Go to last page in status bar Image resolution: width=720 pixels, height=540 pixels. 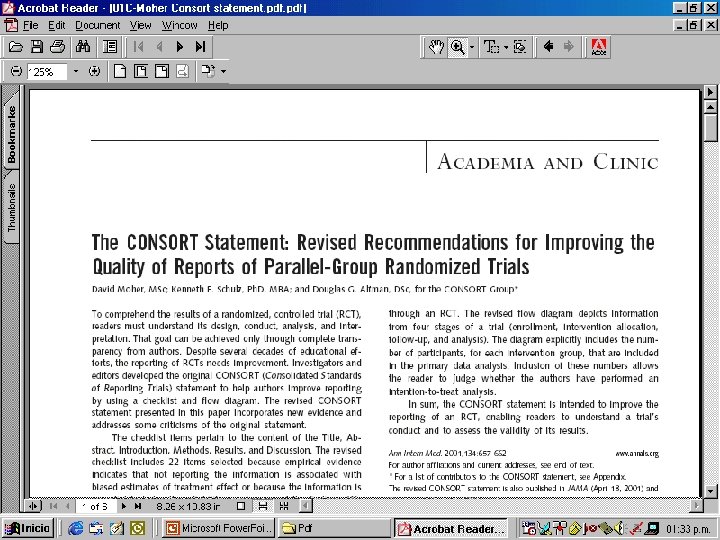pyautogui.click(x=138, y=506)
